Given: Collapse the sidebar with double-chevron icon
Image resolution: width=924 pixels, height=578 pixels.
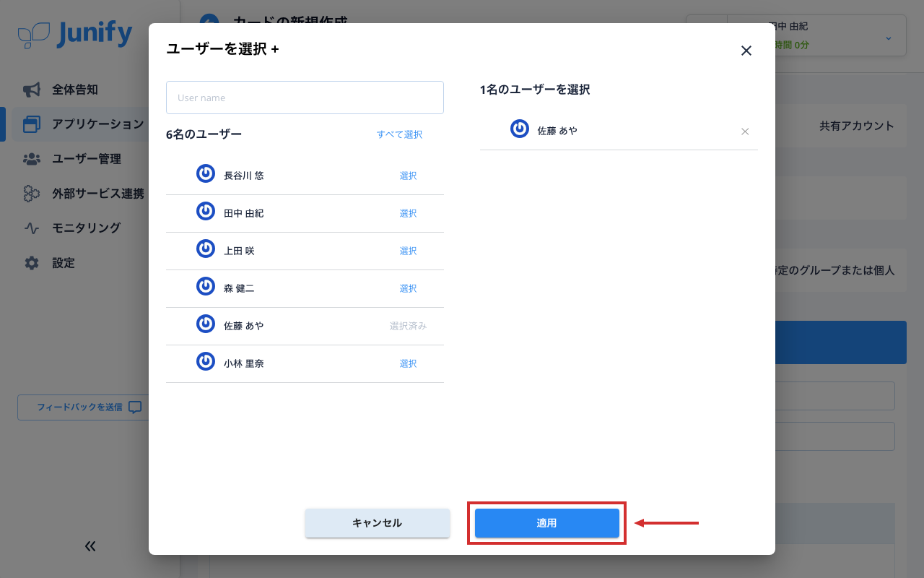Looking at the screenshot, I should click(x=90, y=546).
